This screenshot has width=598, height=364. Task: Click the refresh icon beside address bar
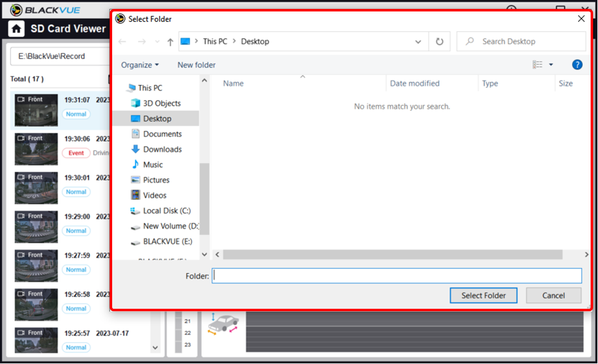coord(440,42)
